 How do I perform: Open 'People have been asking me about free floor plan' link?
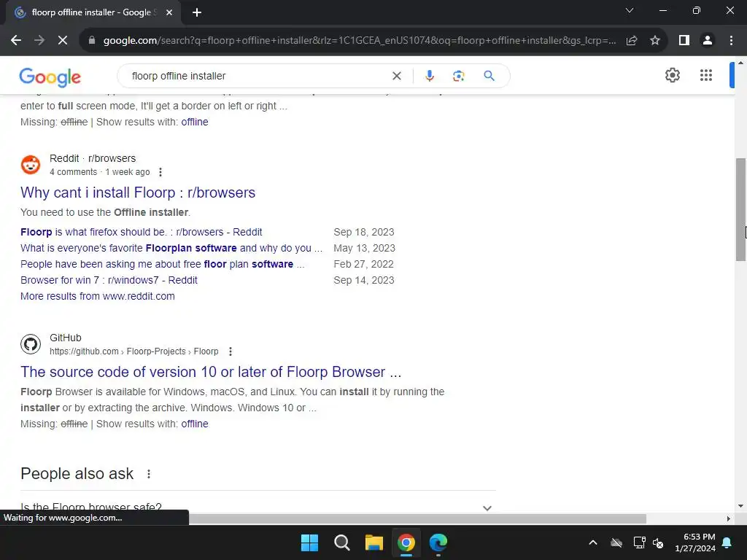pyautogui.click(x=162, y=264)
